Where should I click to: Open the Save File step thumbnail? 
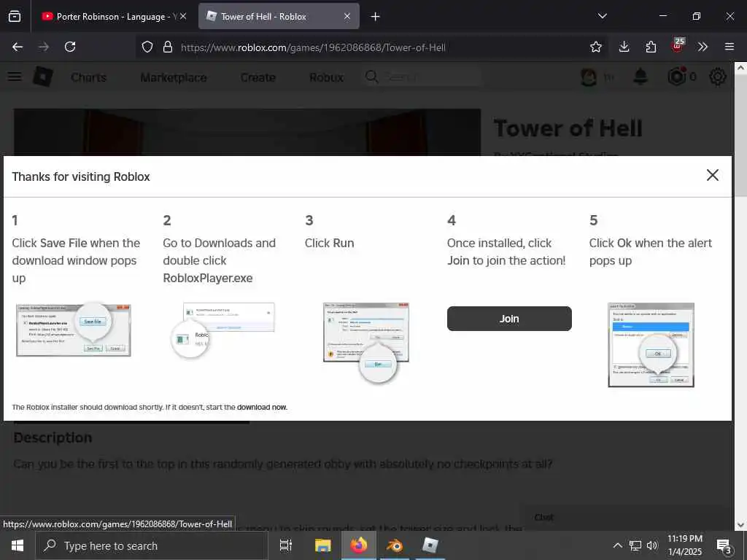74,330
